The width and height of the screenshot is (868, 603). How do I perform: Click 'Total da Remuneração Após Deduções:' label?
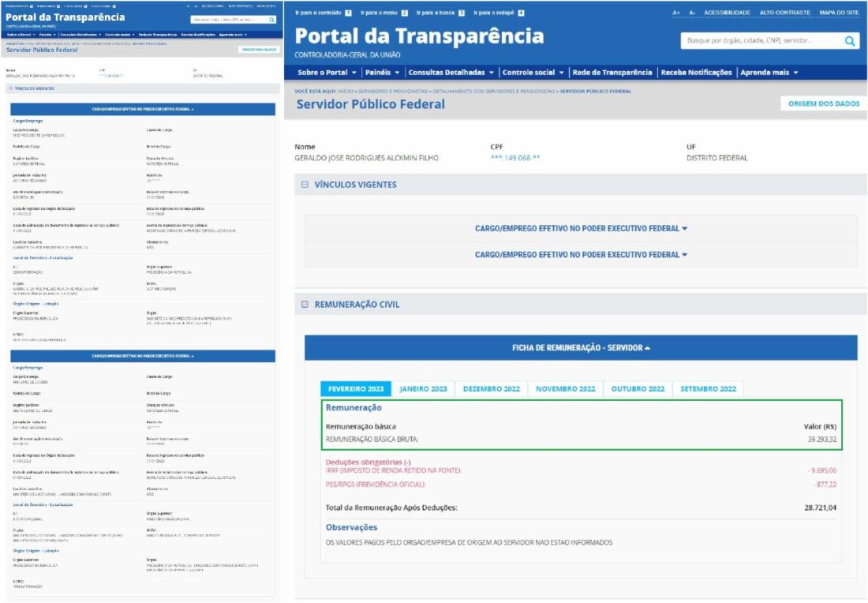click(391, 507)
